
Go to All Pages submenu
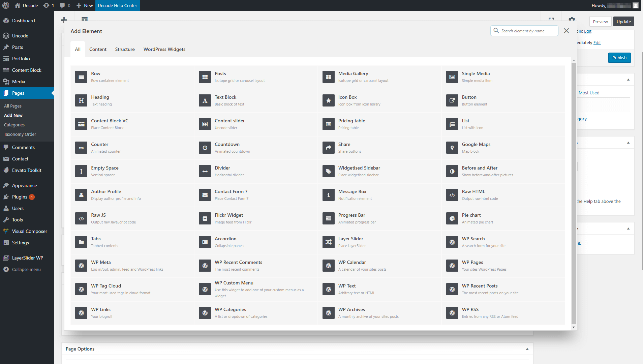click(13, 106)
